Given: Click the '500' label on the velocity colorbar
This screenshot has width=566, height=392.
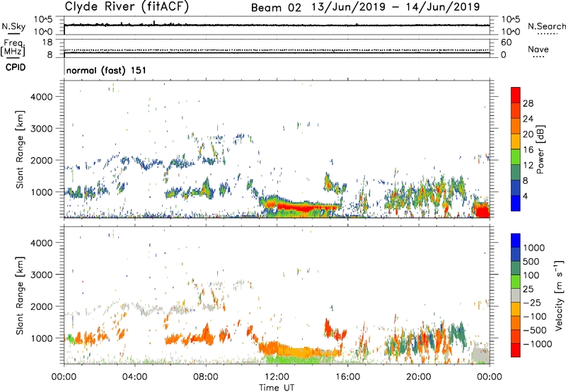Looking at the screenshot, I should click(x=531, y=262).
